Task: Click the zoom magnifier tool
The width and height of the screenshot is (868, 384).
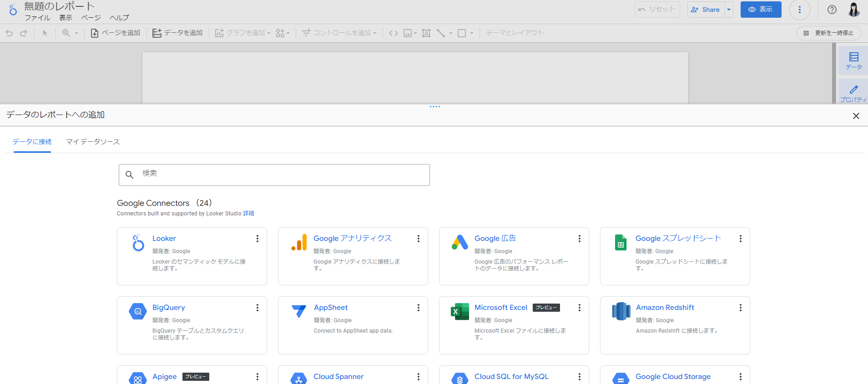Action: (66, 33)
